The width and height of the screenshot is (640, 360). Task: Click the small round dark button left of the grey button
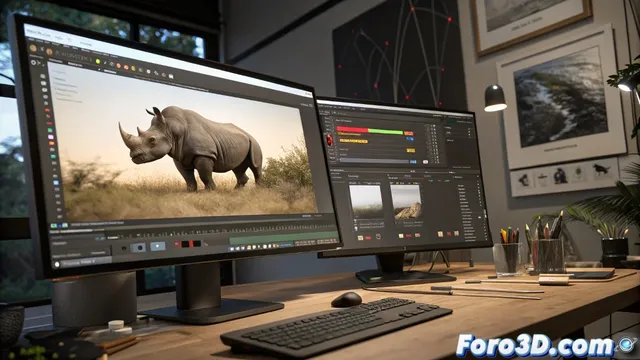pos(124,248)
